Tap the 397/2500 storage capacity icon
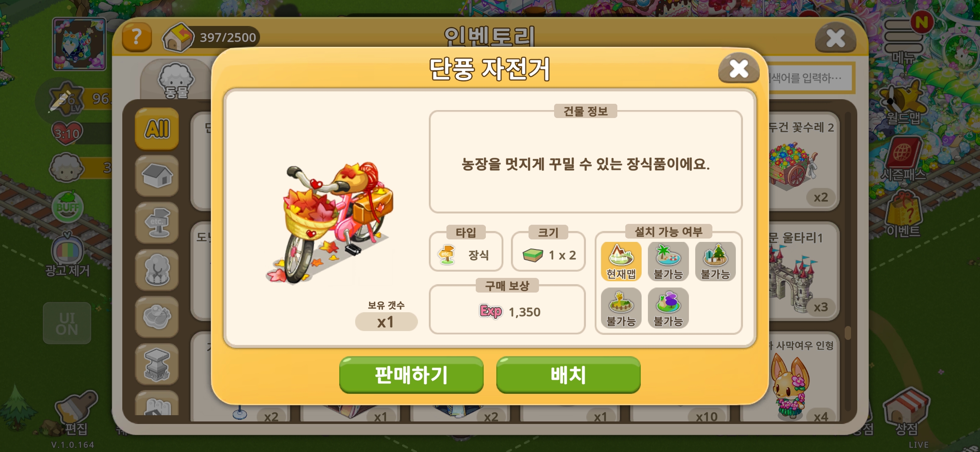The width and height of the screenshot is (980, 452). (178, 38)
